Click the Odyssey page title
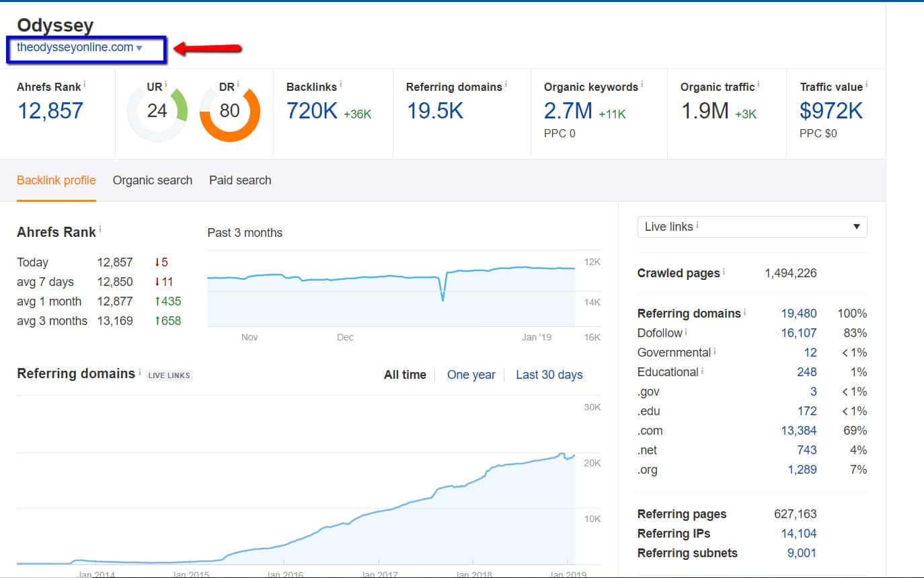Viewport: 924px width, 578px height. [x=55, y=26]
